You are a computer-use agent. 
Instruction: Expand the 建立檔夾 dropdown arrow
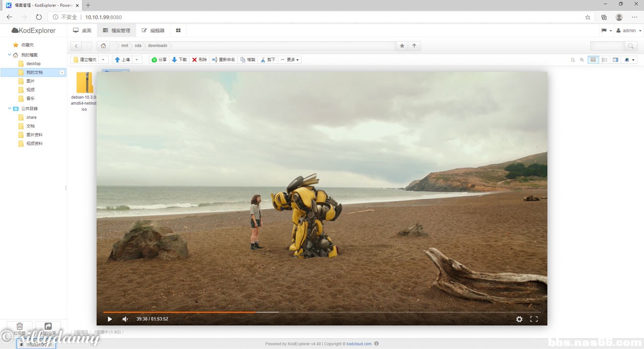pyautogui.click(x=103, y=59)
